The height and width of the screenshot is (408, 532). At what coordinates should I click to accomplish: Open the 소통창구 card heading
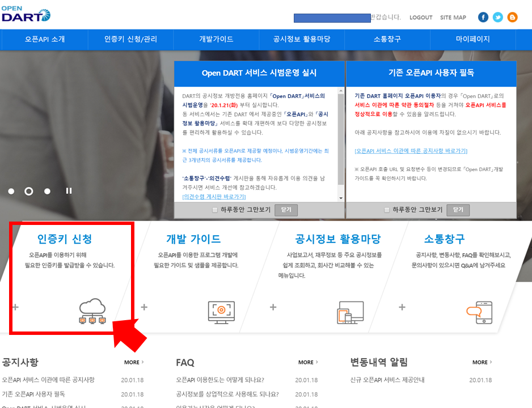click(x=444, y=239)
